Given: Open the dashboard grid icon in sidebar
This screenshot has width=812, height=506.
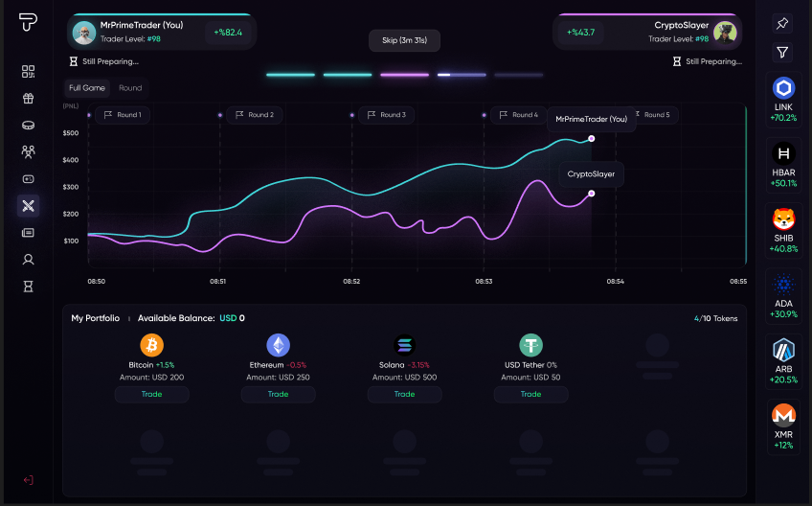Looking at the screenshot, I should click(x=29, y=72).
